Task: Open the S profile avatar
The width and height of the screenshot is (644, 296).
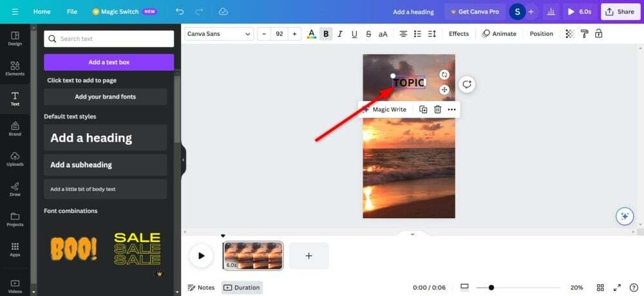Action: [x=517, y=12]
